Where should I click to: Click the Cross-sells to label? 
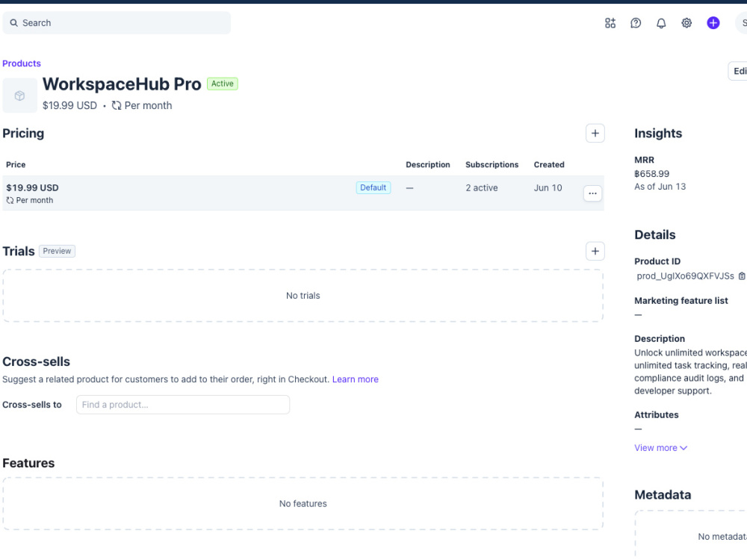coord(32,405)
